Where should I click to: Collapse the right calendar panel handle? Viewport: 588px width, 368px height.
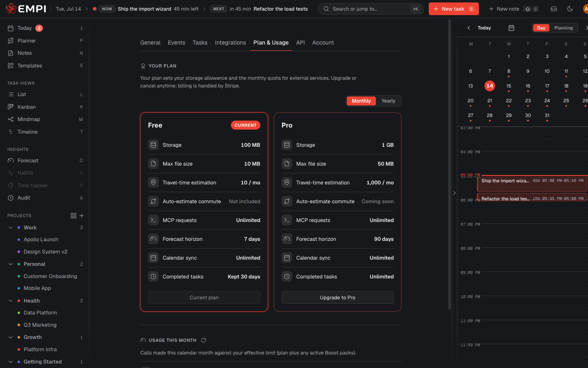point(454,193)
